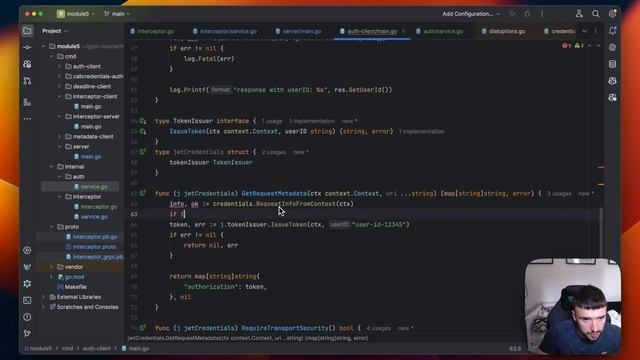Open the go.mod file
This screenshot has width=640, height=360.
click(x=74, y=277)
